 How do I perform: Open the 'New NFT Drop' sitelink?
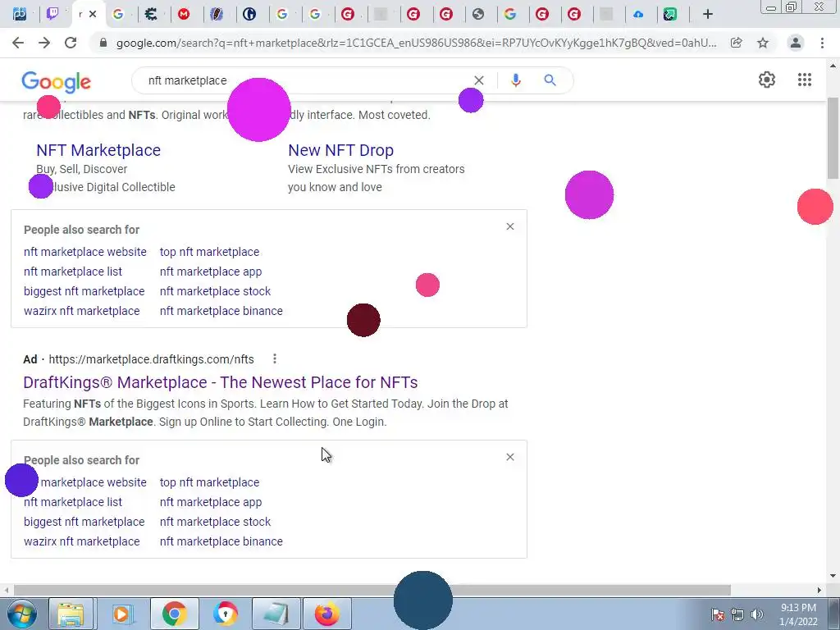[x=340, y=150]
